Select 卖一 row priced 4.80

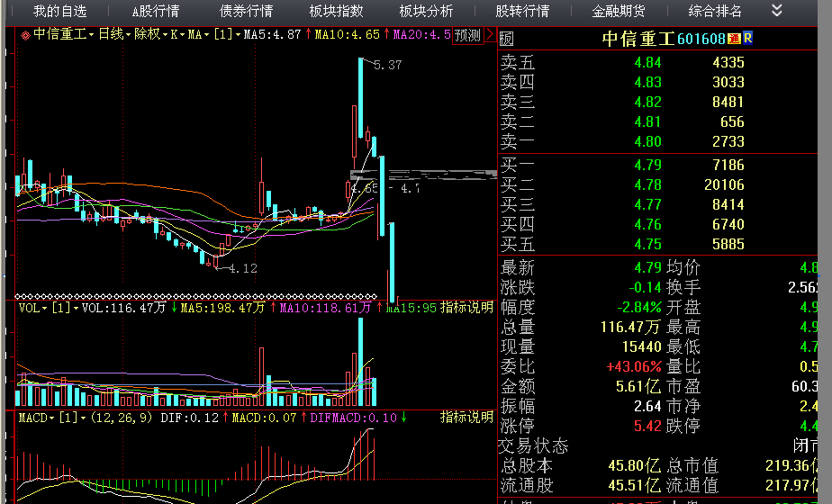pos(657,141)
